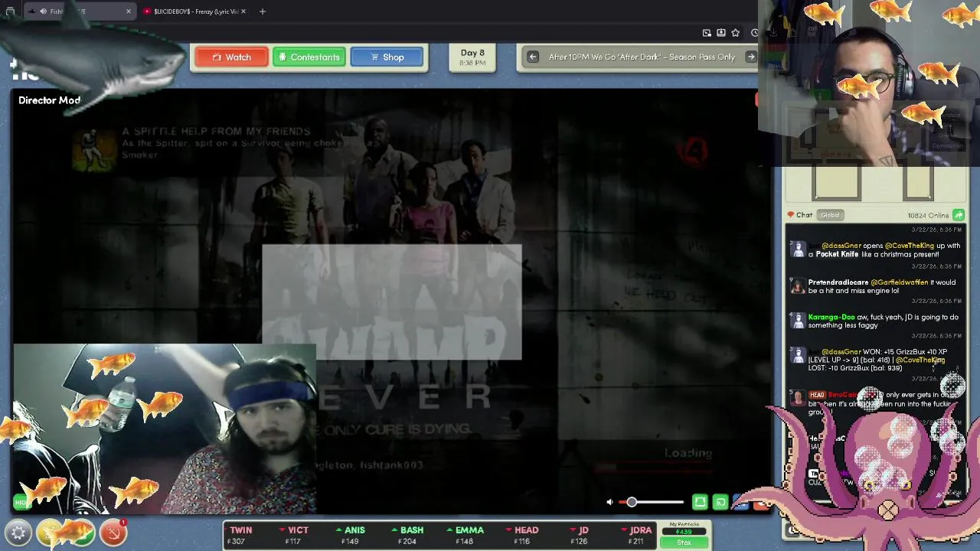The image size is (980, 551).
Task: Select the EMMA stock ticker
Action: 465,535
